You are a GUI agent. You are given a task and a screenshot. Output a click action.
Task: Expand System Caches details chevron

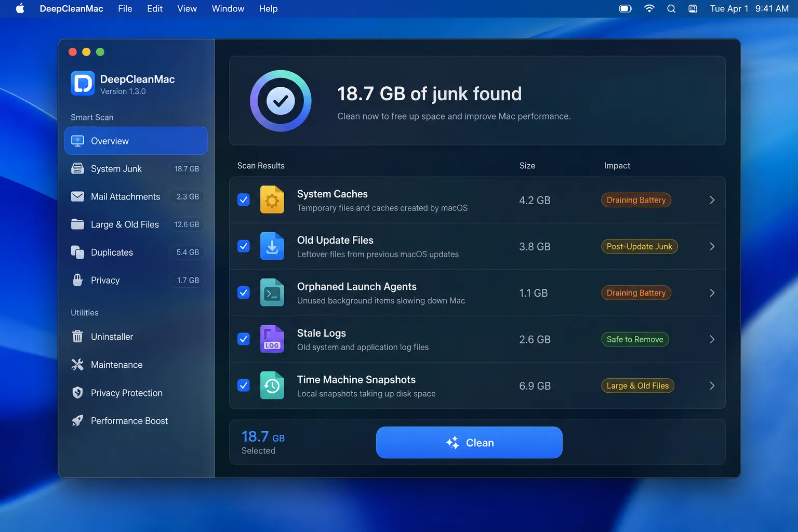coord(712,200)
